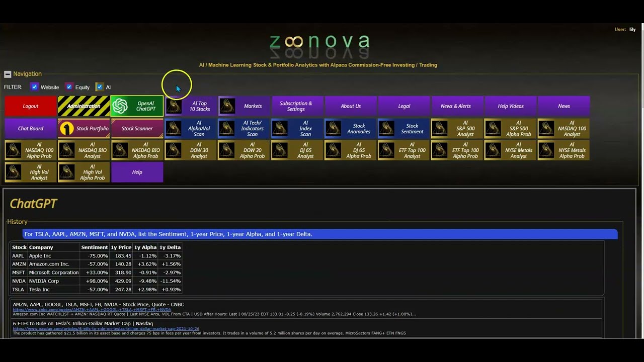Click the History section heading
Viewport: 644px width, 362px height.
coord(17,222)
